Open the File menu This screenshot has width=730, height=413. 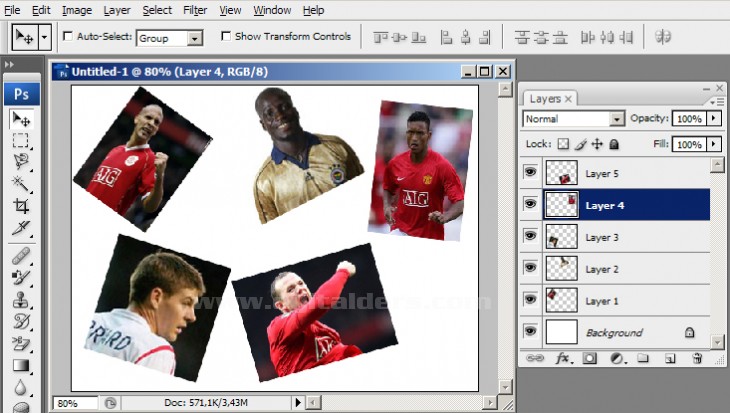12,10
